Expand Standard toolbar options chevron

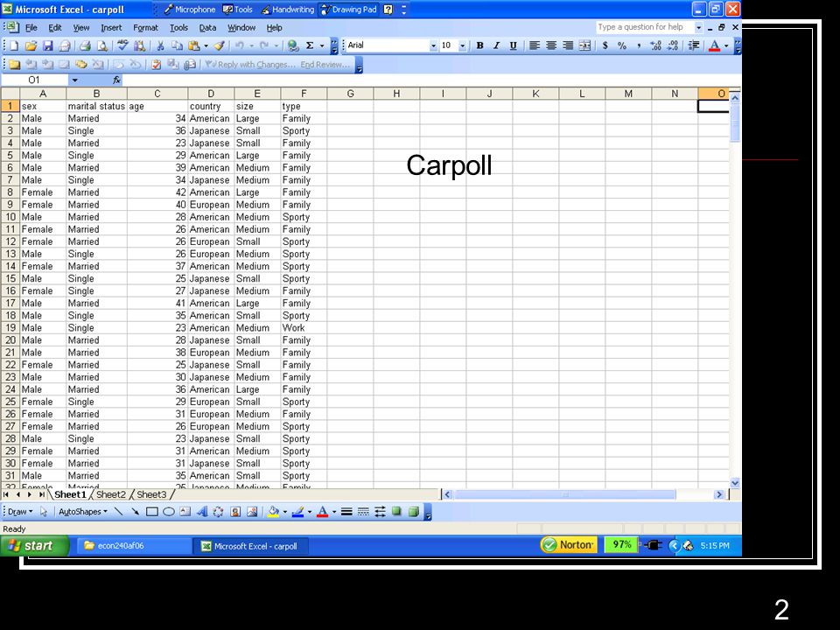[333, 46]
